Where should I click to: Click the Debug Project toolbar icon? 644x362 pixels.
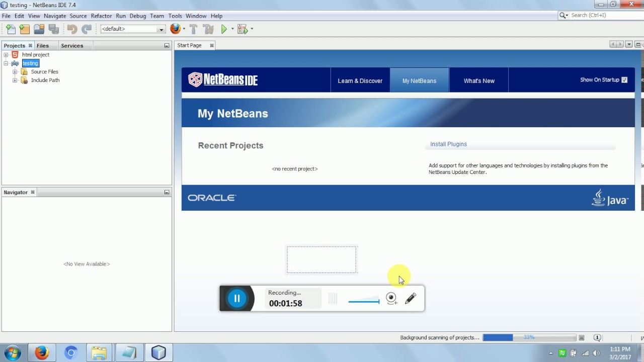tap(243, 29)
